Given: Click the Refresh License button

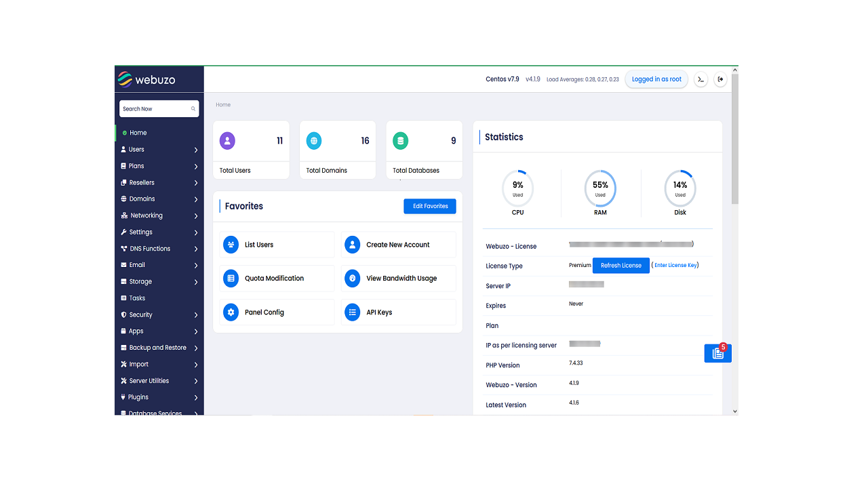Looking at the screenshot, I should coord(621,266).
